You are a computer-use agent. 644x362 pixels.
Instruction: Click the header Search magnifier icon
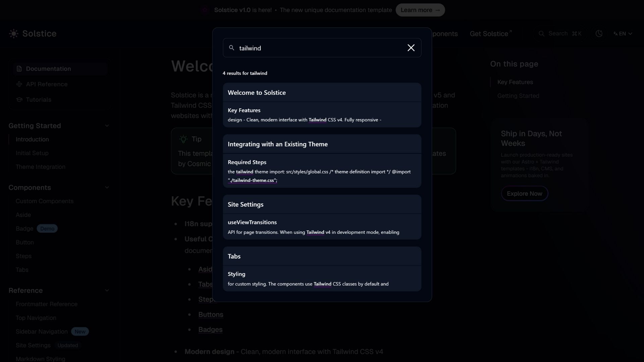tap(541, 34)
